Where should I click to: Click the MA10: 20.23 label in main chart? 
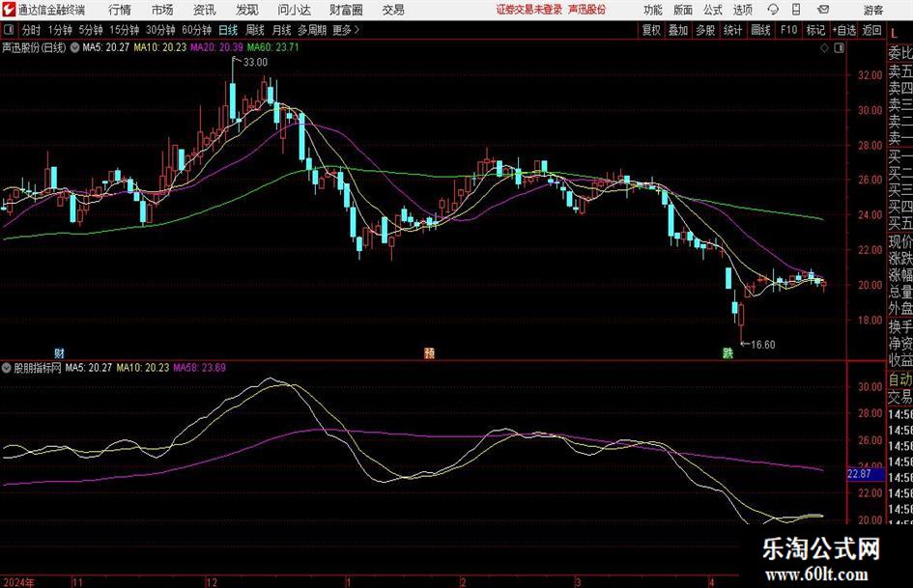click(160, 47)
